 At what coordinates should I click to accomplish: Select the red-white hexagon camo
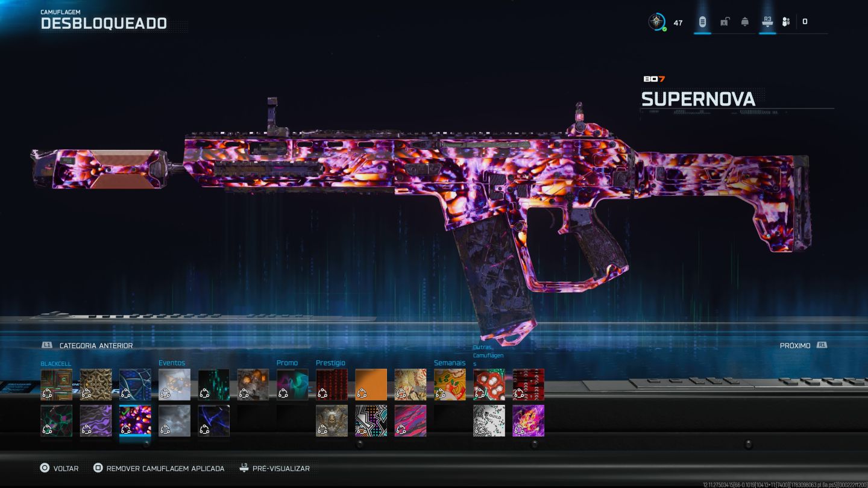pos(489,384)
